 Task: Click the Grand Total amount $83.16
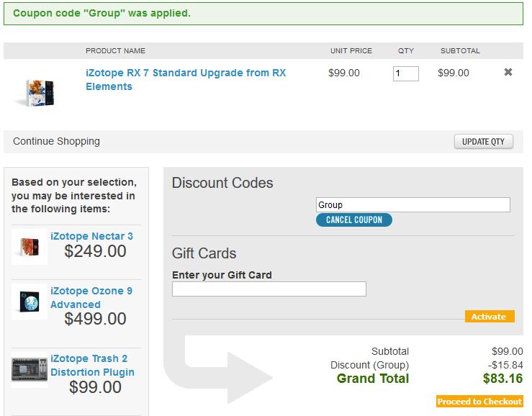502,379
